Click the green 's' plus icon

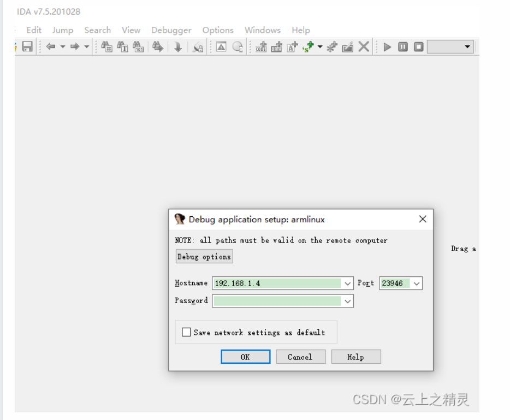[x=308, y=47]
